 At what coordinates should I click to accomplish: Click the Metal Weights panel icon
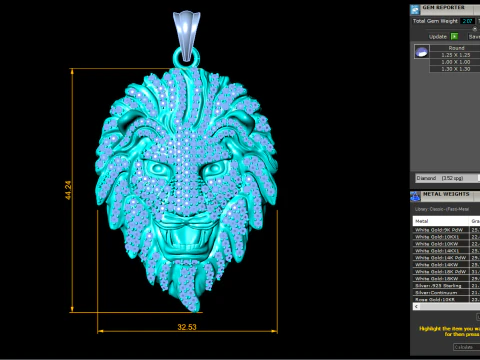point(415,196)
